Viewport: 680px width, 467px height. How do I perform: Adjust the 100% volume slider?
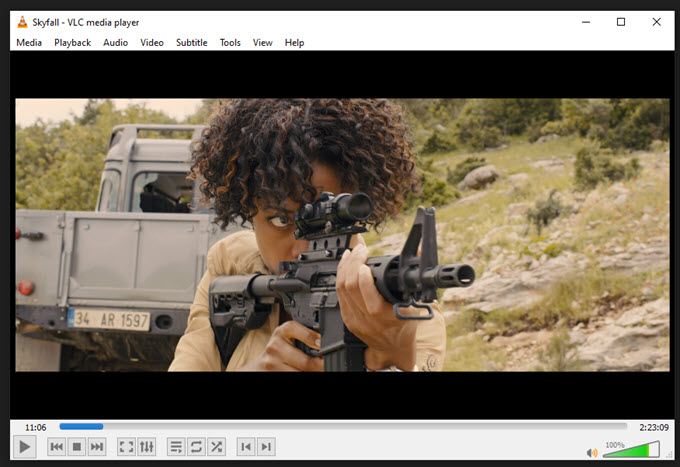point(631,449)
